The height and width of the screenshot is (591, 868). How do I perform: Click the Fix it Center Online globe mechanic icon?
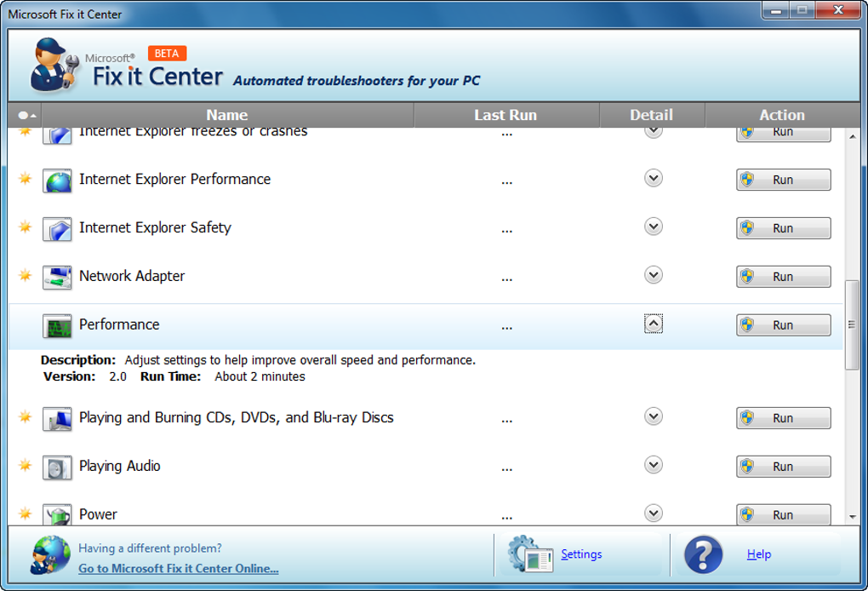(x=50, y=554)
